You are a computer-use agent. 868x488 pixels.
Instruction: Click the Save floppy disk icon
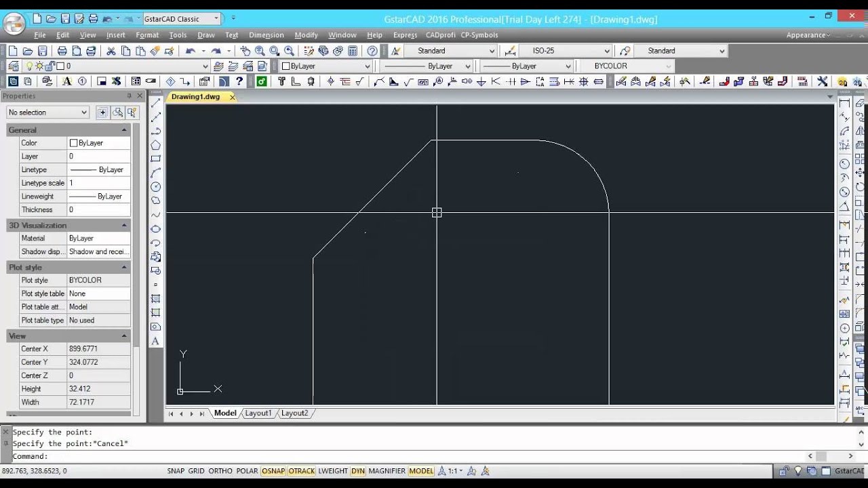[43, 51]
